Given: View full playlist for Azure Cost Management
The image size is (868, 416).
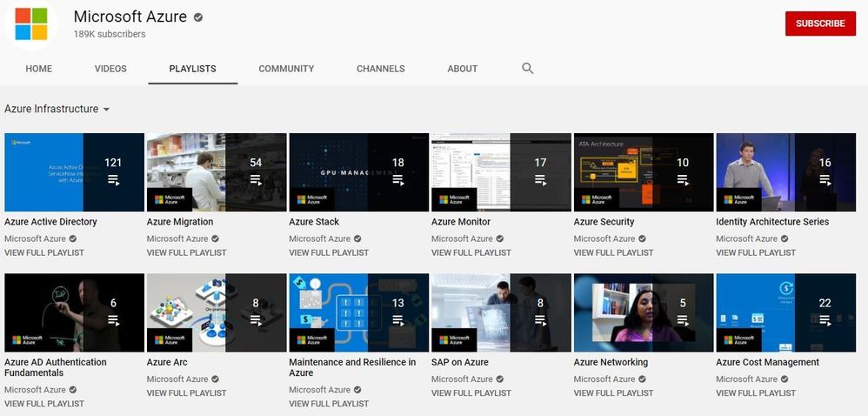Looking at the screenshot, I should pyautogui.click(x=756, y=393).
